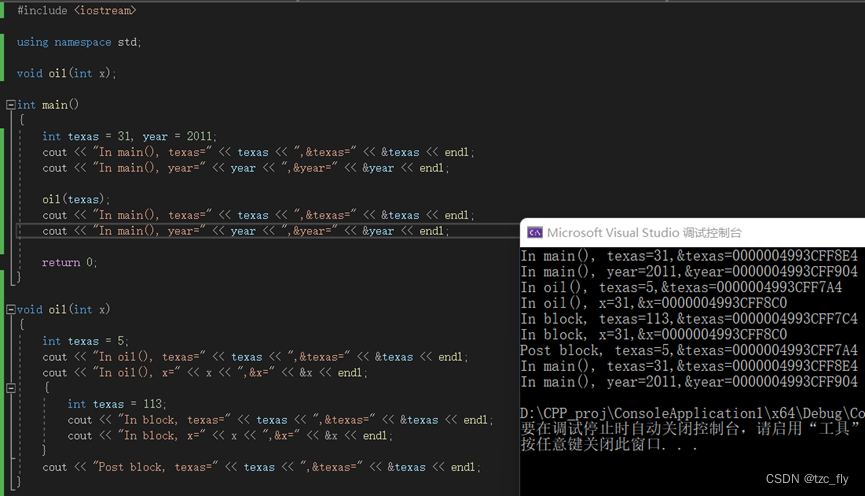Click the Post block cout statement in code
This screenshot has width=865, height=496.
(x=261, y=467)
